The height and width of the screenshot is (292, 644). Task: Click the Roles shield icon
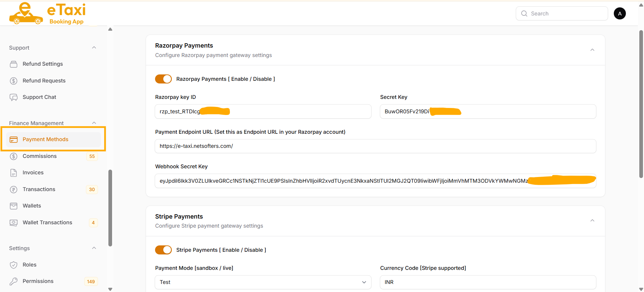13,265
